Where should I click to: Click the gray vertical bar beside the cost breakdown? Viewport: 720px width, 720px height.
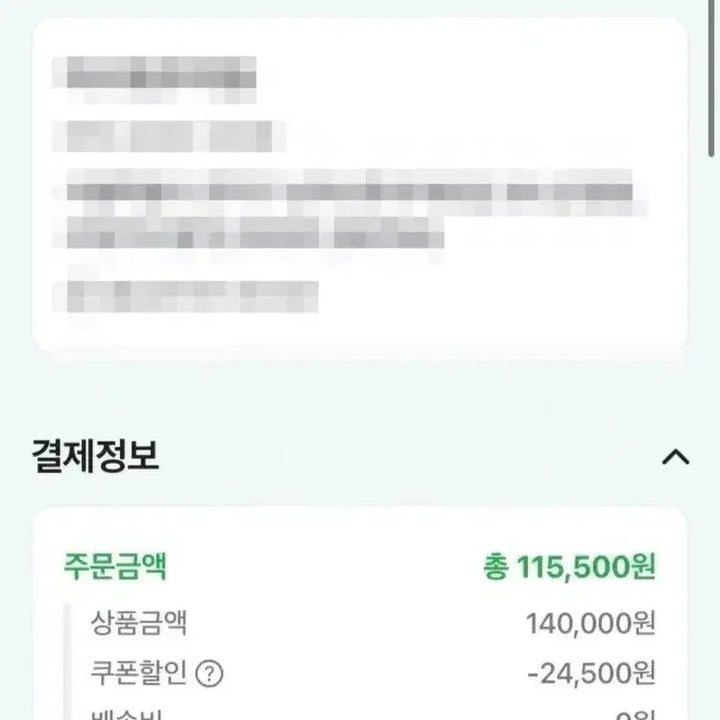click(x=69, y=660)
